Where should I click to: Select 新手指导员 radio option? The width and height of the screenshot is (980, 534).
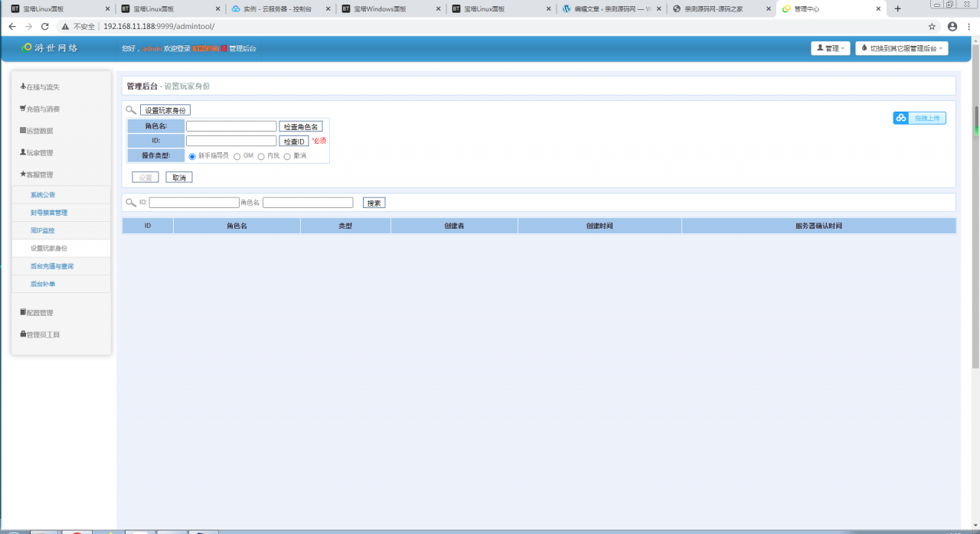tap(192, 156)
